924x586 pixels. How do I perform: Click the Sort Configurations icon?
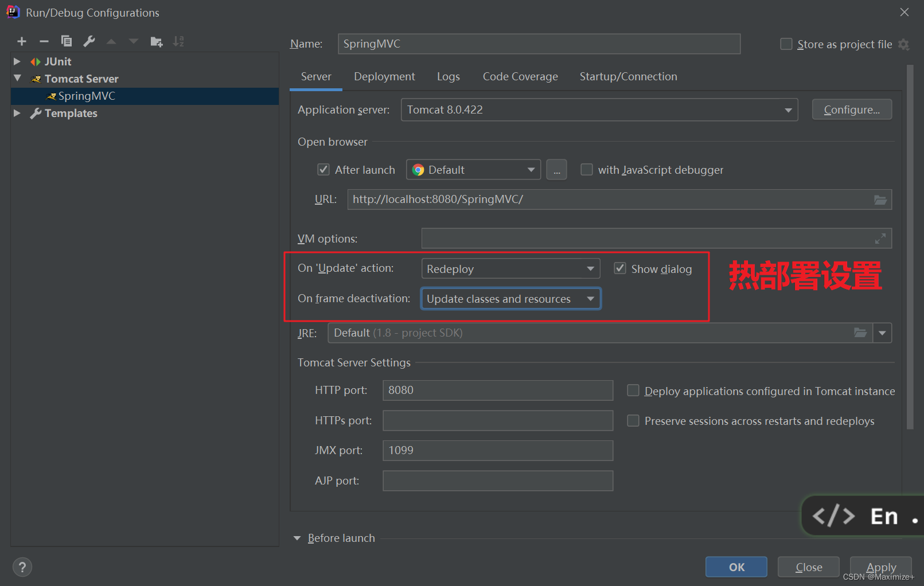pyautogui.click(x=178, y=41)
